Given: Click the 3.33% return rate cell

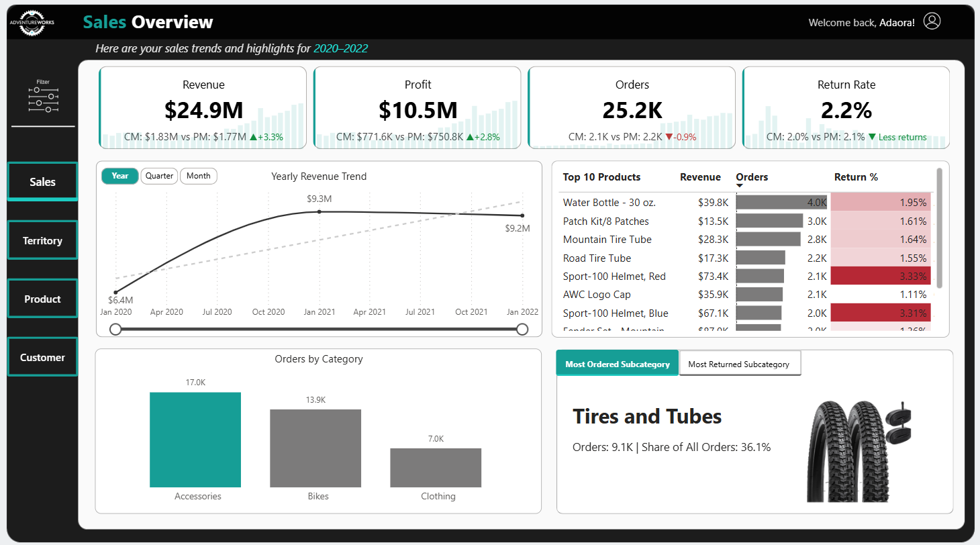Looking at the screenshot, I should click(x=881, y=276).
